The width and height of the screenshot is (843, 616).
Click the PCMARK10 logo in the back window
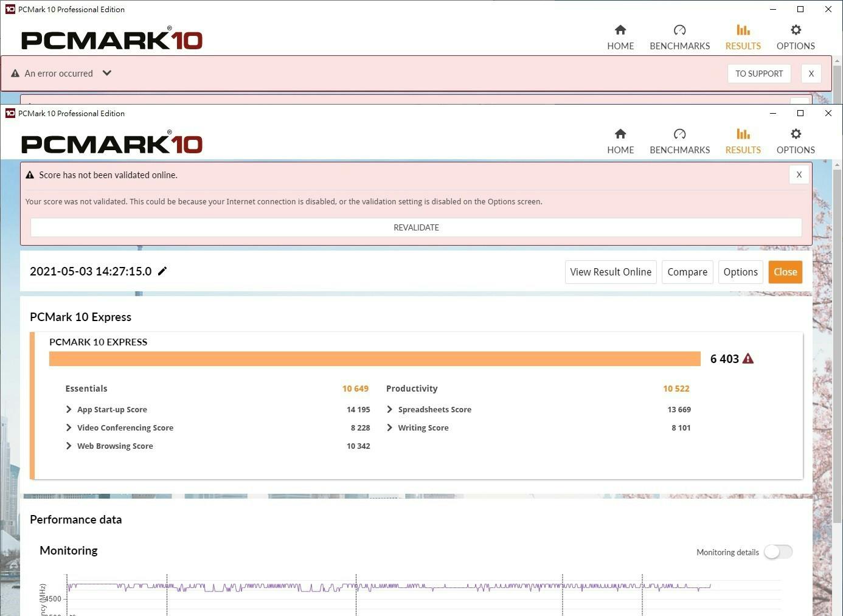pos(112,39)
